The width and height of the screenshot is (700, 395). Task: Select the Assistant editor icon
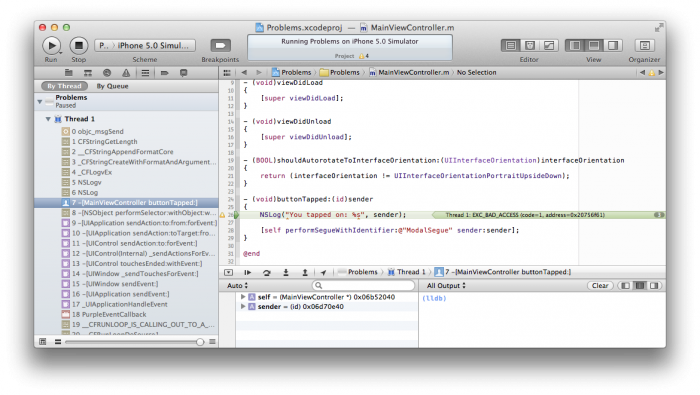tap(530, 46)
